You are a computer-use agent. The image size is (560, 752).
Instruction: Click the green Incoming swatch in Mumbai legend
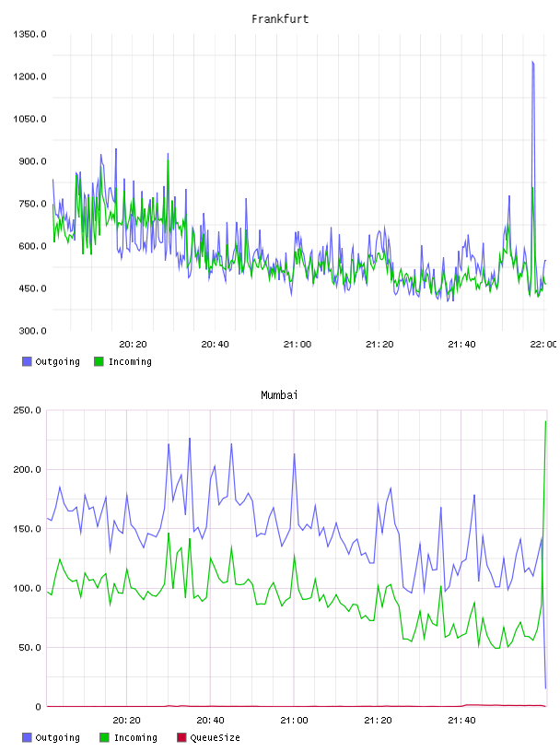click(104, 737)
